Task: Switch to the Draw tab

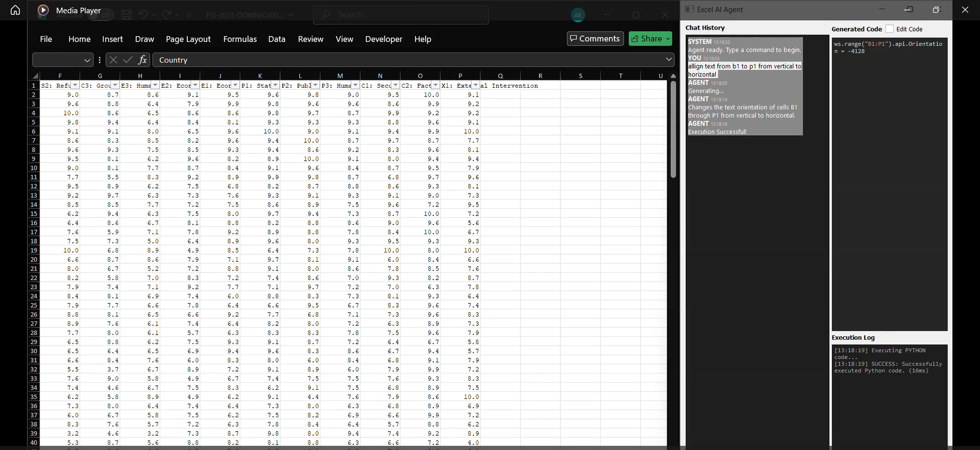Action: pos(144,39)
